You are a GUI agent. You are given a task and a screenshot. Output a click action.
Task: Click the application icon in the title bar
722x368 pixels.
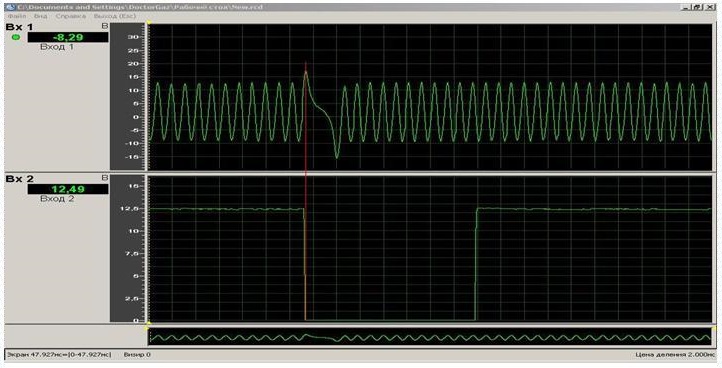point(10,7)
